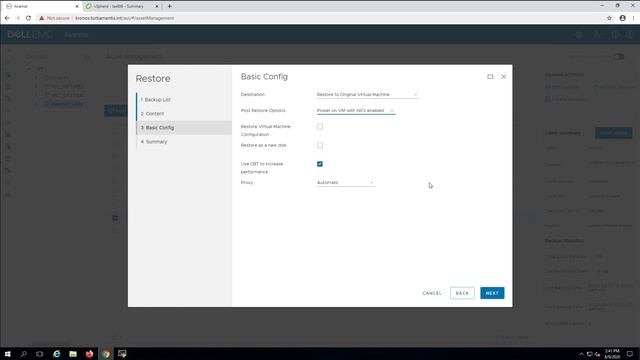Open Task View on taskbar
The height and width of the screenshot is (360, 640).
click(x=40, y=354)
